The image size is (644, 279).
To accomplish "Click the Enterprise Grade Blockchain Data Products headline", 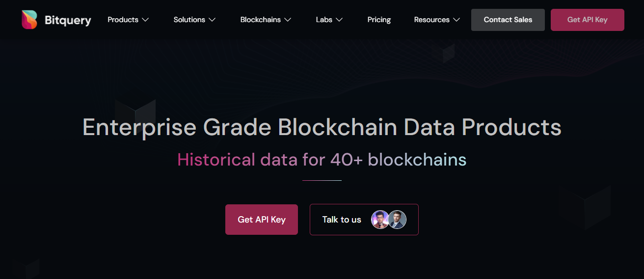I will tap(322, 127).
